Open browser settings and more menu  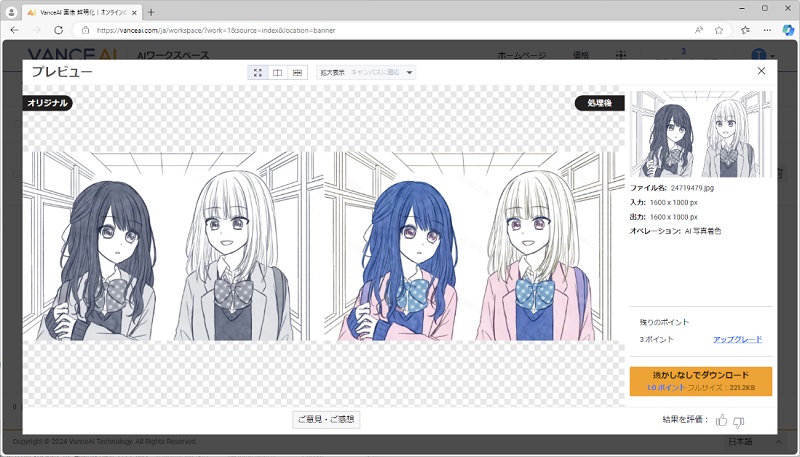click(767, 30)
